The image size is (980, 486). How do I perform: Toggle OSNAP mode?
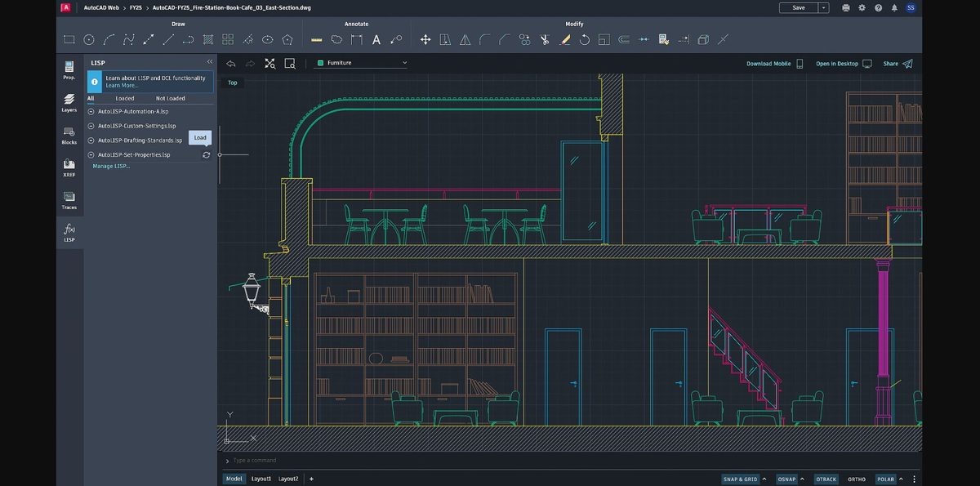click(x=786, y=479)
